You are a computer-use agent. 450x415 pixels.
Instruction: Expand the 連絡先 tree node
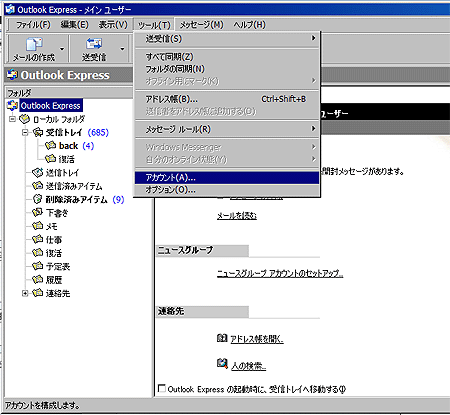[x=25, y=293]
